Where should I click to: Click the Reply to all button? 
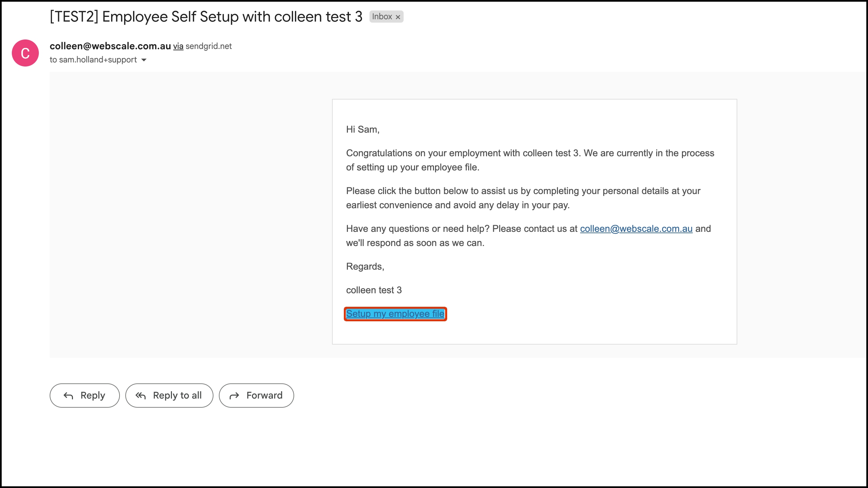point(169,395)
